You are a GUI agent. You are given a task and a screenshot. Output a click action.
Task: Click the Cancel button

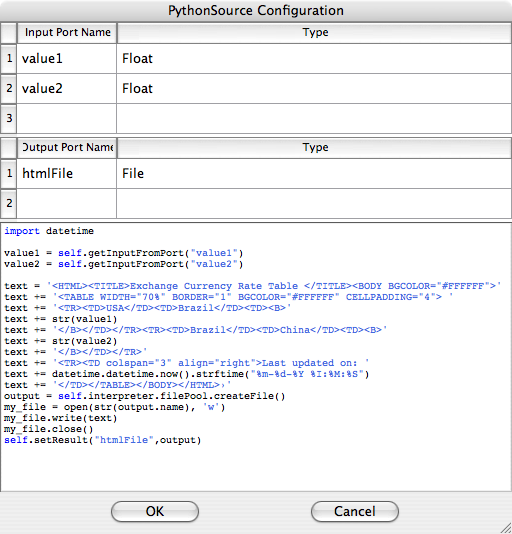point(355,511)
